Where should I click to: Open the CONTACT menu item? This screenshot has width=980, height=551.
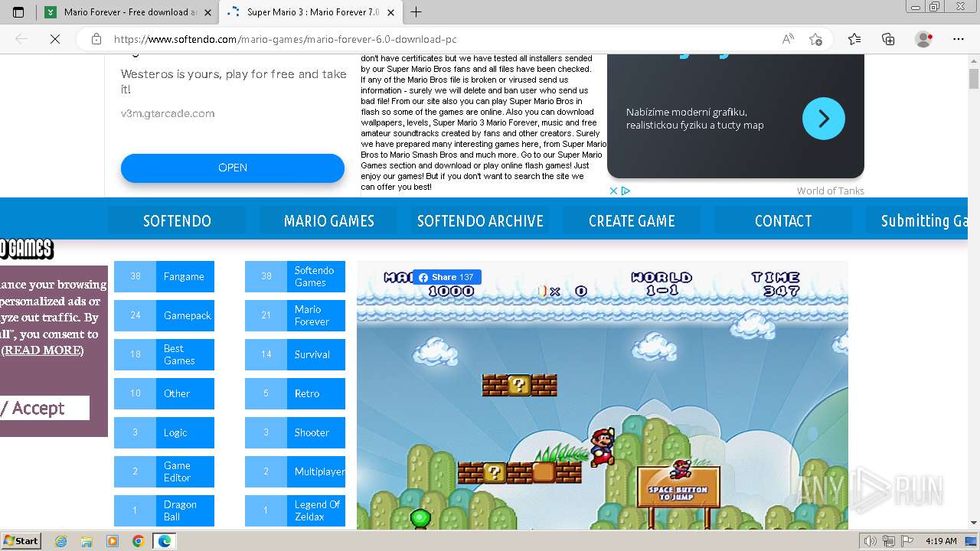[783, 220]
